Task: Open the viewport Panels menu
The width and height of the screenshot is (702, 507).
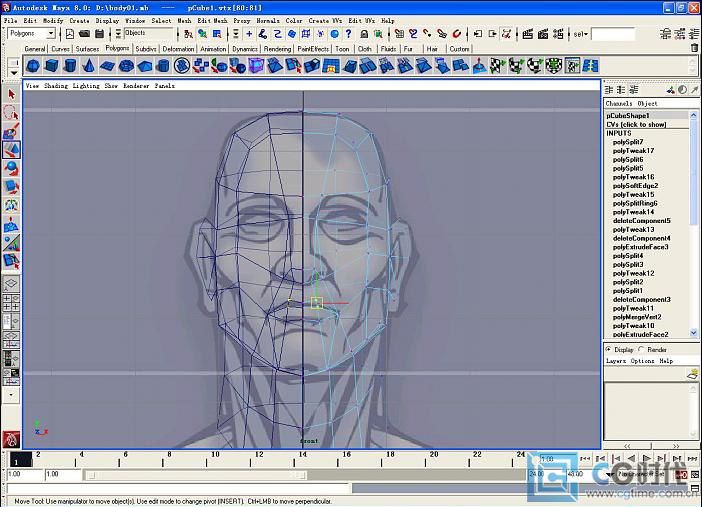Action: pyautogui.click(x=165, y=86)
